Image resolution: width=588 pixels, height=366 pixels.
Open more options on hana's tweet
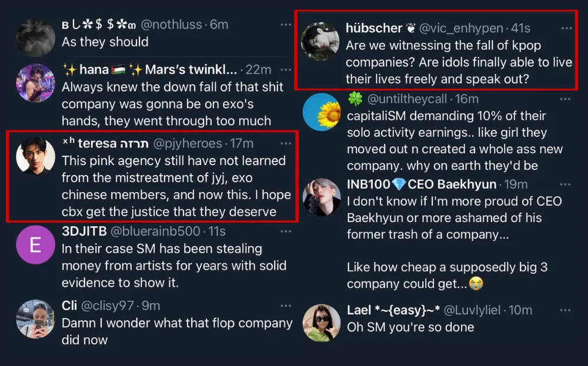tap(285, 69)
